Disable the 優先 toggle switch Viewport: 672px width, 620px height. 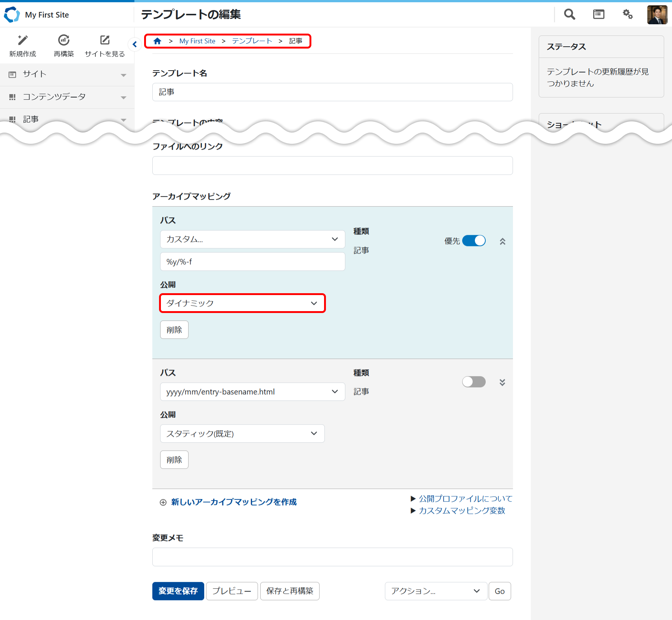click(x=474, y=241)
